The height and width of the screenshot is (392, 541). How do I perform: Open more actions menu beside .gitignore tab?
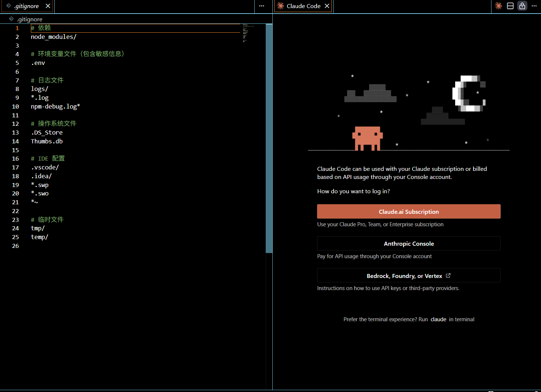(x=262, y=6)
